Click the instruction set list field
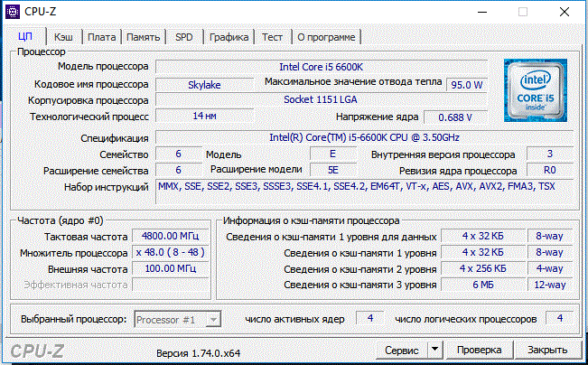Viewport: 588px width, 365px height. [x=365, y=192]
